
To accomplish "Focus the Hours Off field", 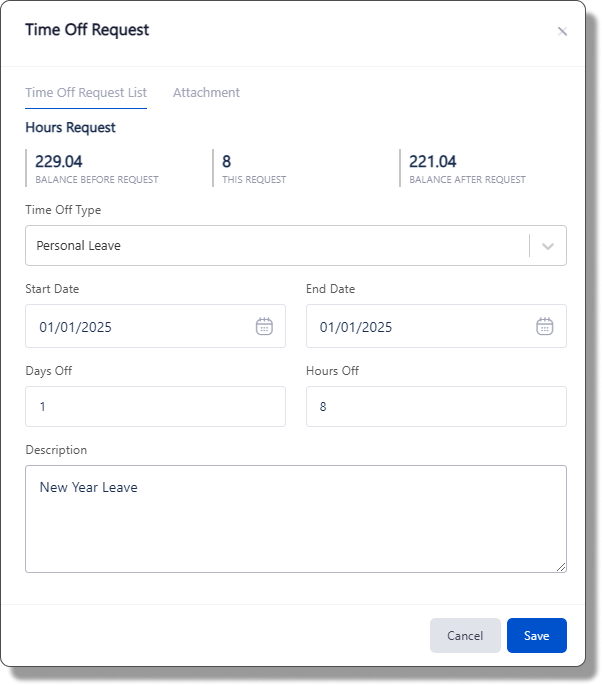I will point(436,406).
